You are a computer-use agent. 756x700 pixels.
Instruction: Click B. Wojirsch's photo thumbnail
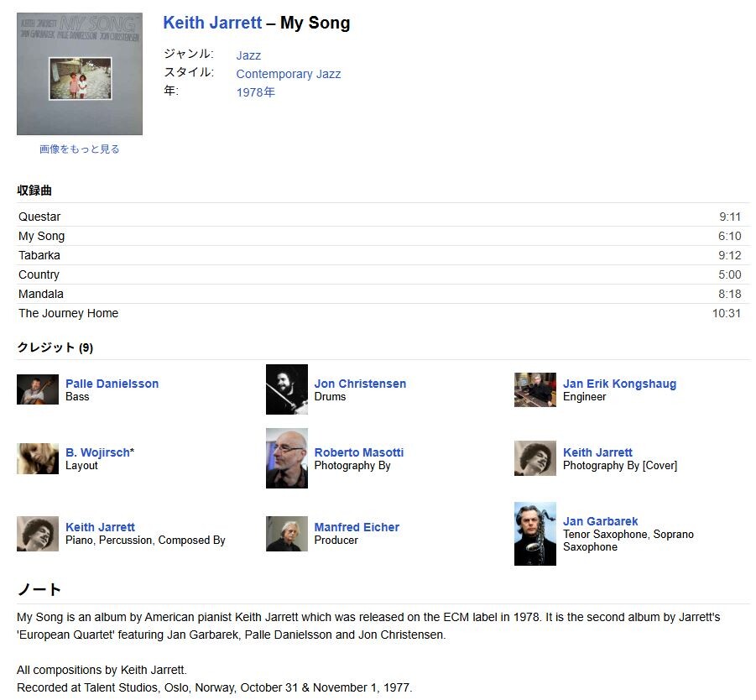pyautogui.click(x=38, y=458)
